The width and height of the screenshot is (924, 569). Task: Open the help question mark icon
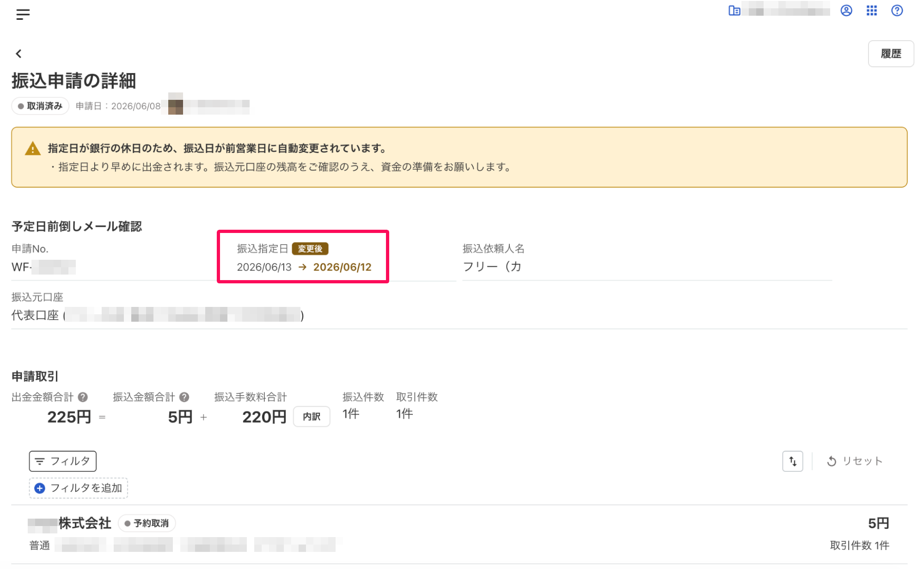pyautogui.click(x=897, y=11)
